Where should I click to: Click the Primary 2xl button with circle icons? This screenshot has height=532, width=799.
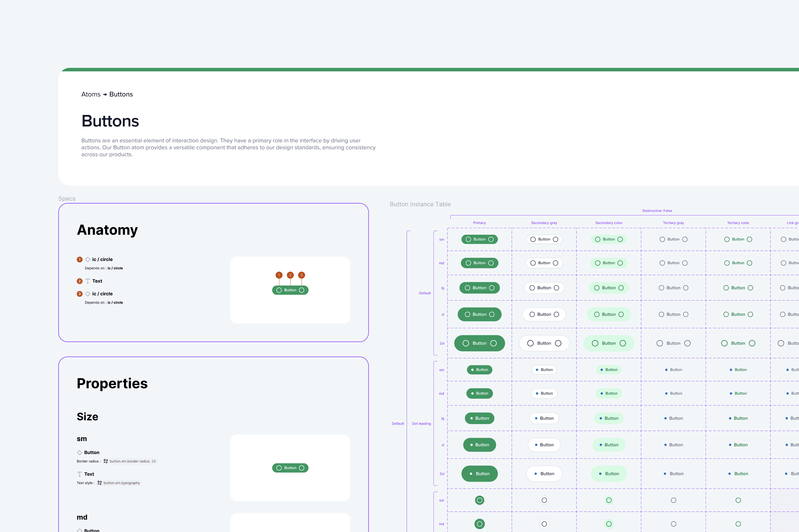pyautogui.click(x=480, y=343)
